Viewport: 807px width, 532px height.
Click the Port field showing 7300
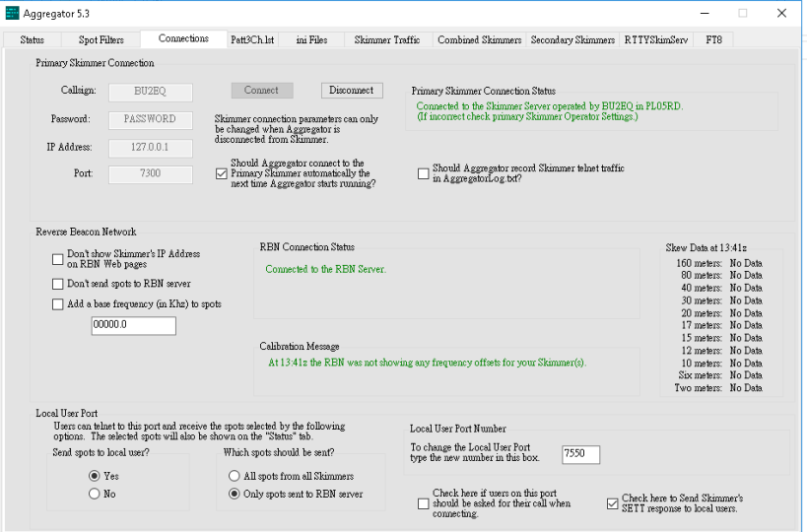(151, 174)
